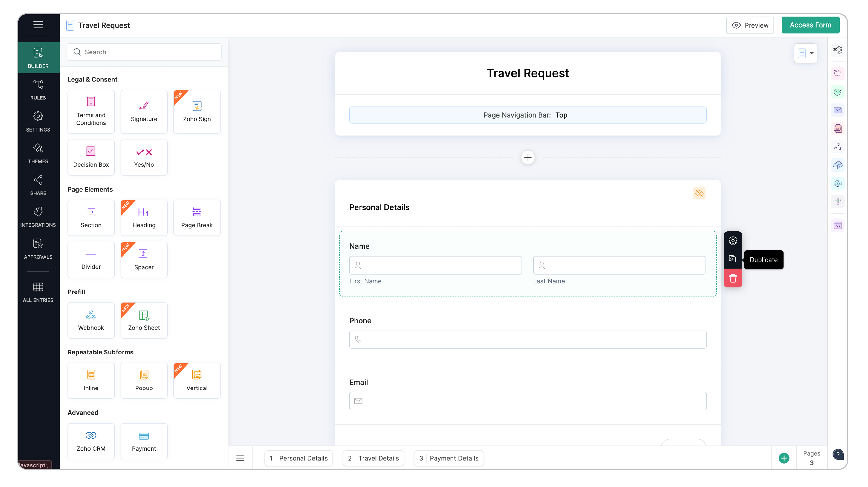
Task: Duplicate the Name field
Action: 733,259
